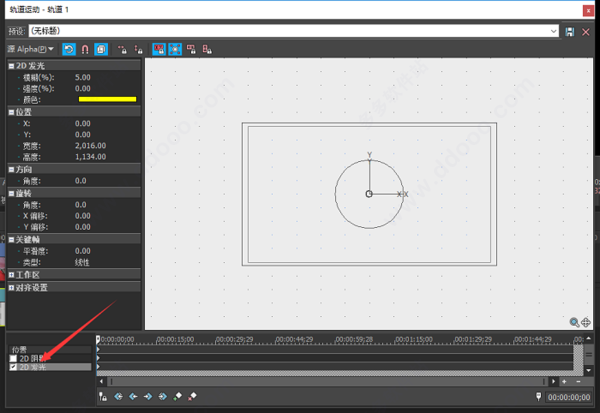Select the 2D 发光 row label in keyframe list
The width and height of the screenshot is (600, 413).
click(33, 367)
